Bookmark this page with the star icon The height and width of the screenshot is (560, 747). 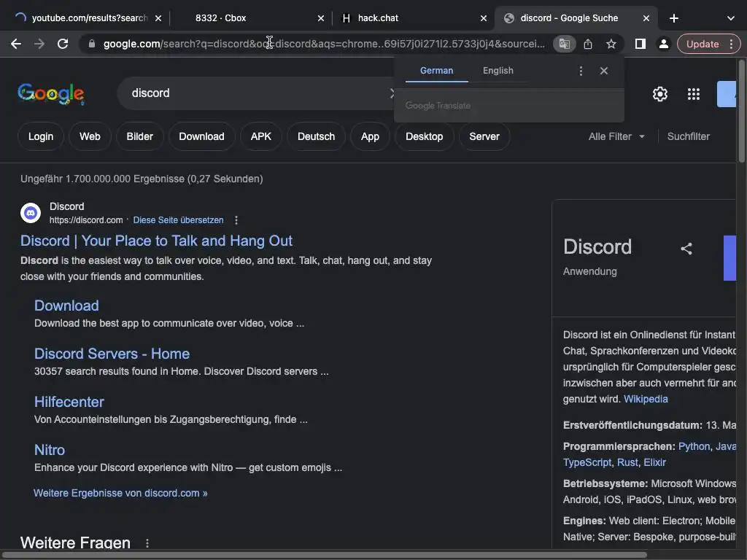tap(611, 44)
